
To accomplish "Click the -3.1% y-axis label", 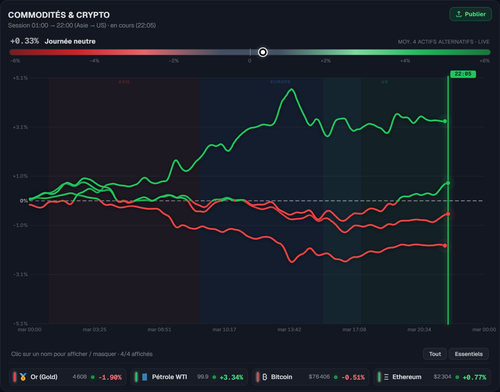I will point(20,274).
